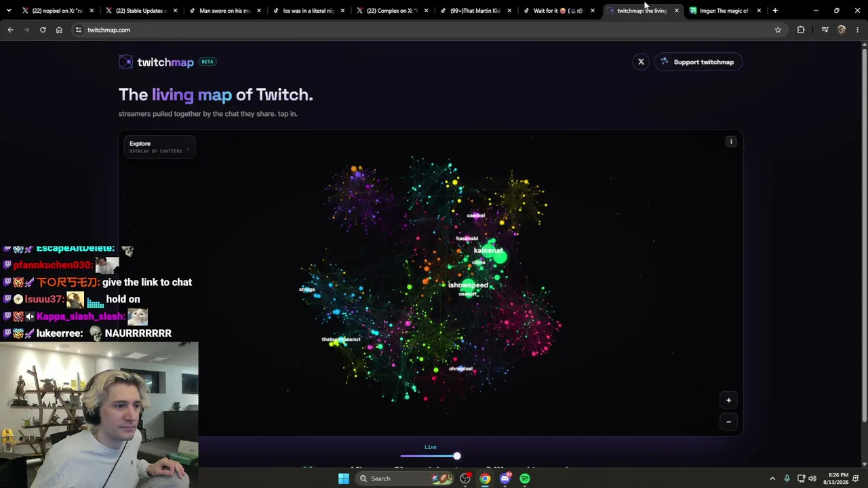Select the caedrel node label
The image size is (868, 488).
pyautogui.click(x=476, y=216)
